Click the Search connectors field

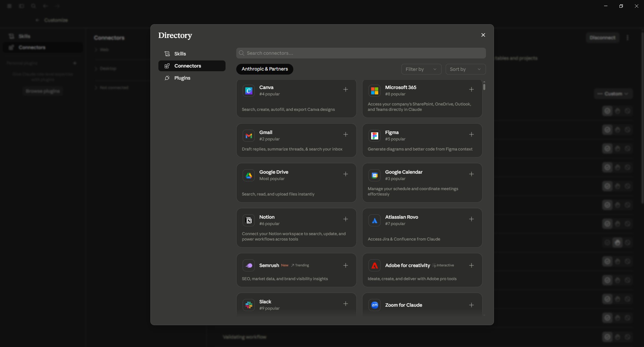(x=361, y=53)
